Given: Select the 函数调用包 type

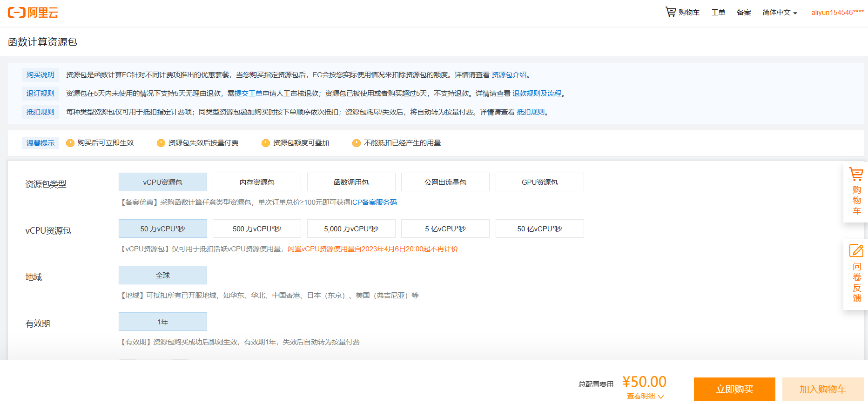Looking at the screenshot, I should (351, 182).
